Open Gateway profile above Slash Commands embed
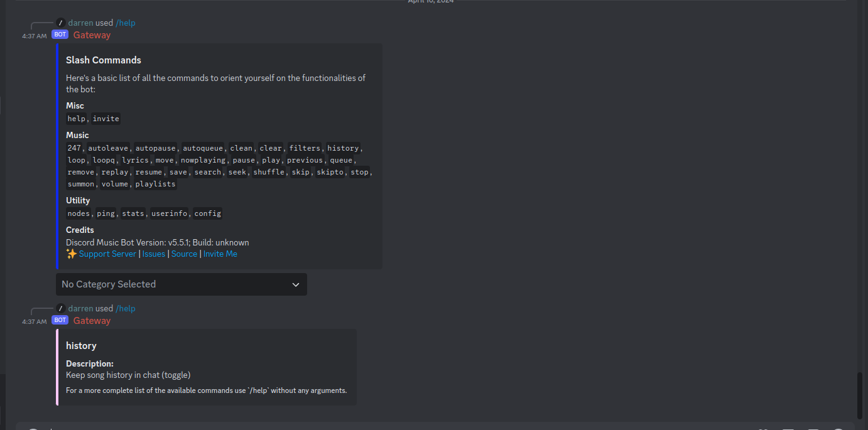This screenshot has height=430, width=868. 92,35
